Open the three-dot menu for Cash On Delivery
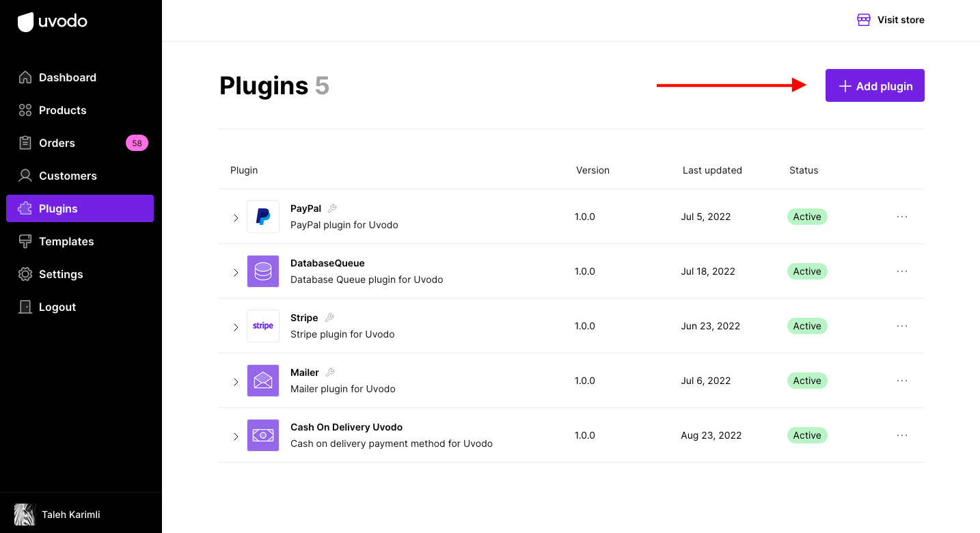The image size is (980, 533). 902,435
